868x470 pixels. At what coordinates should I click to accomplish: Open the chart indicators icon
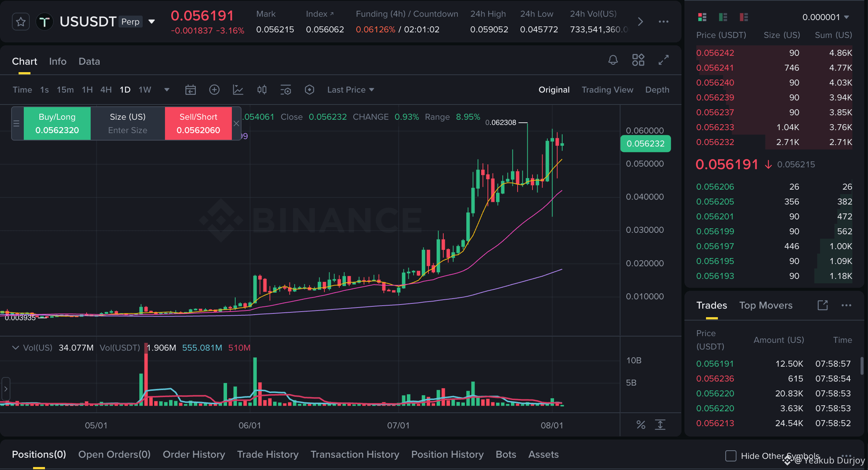238,90
